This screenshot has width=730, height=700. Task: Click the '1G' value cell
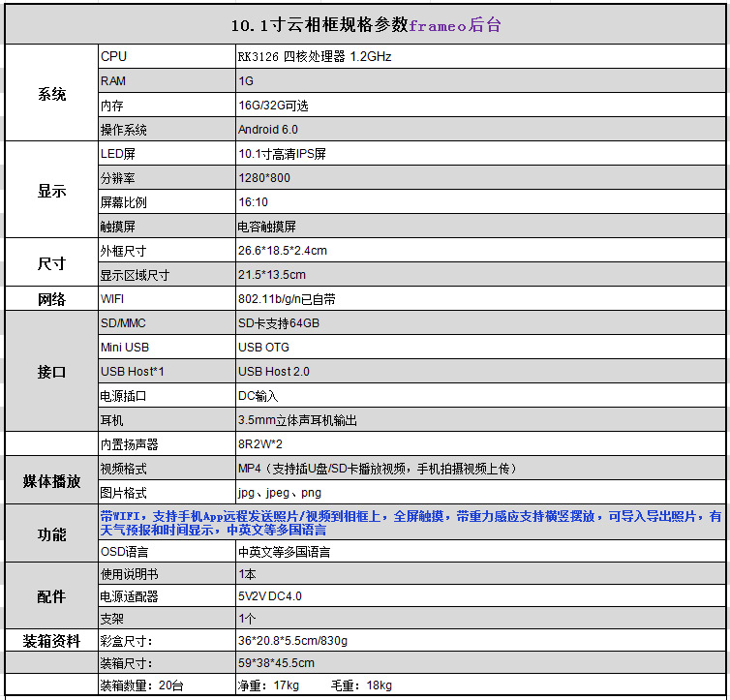[x=480, y=80]
